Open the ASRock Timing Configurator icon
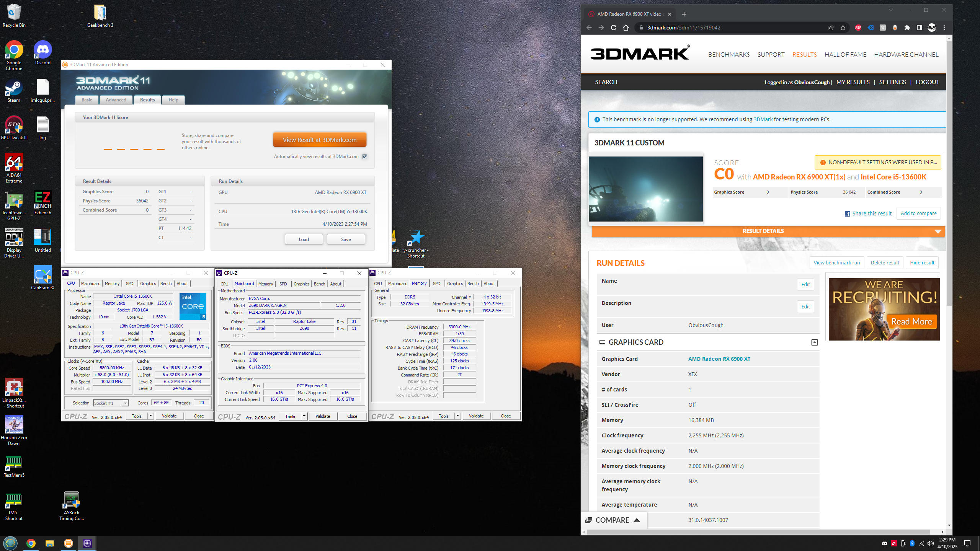Viewport: 980px width, 551px height. coord(72,506)
